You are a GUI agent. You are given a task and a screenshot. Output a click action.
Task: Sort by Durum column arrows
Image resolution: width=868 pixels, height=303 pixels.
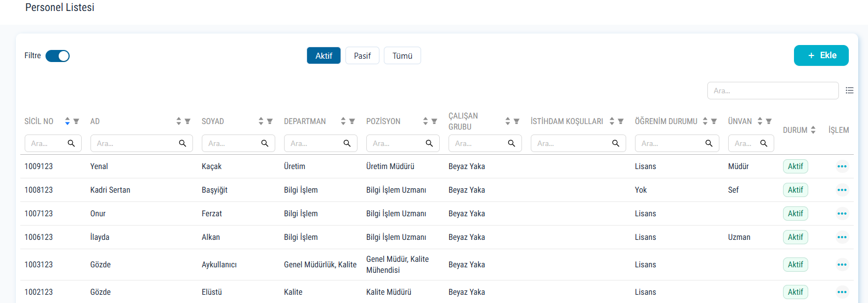tap(813, 130)
